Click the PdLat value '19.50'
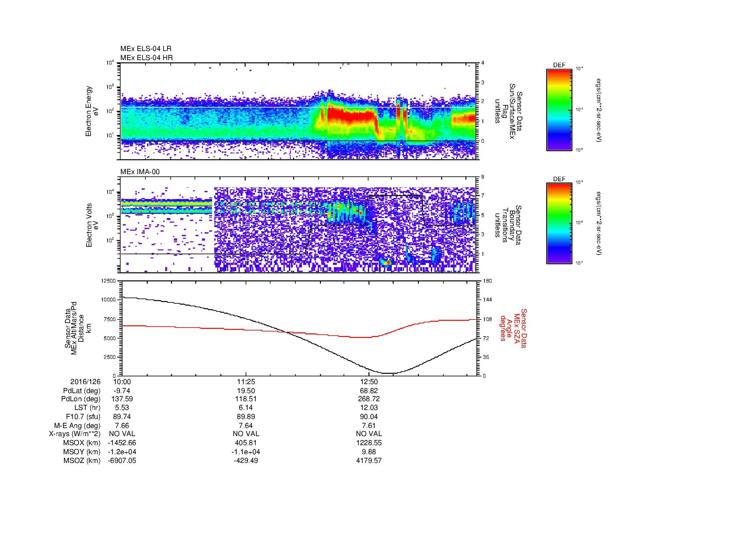756x534 pixels. pos(246,391)
